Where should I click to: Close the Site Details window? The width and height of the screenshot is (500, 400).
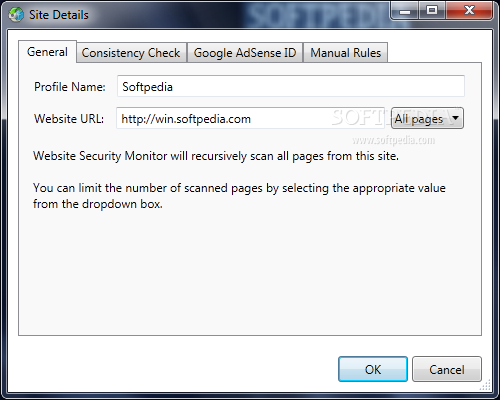click(469, 12)
